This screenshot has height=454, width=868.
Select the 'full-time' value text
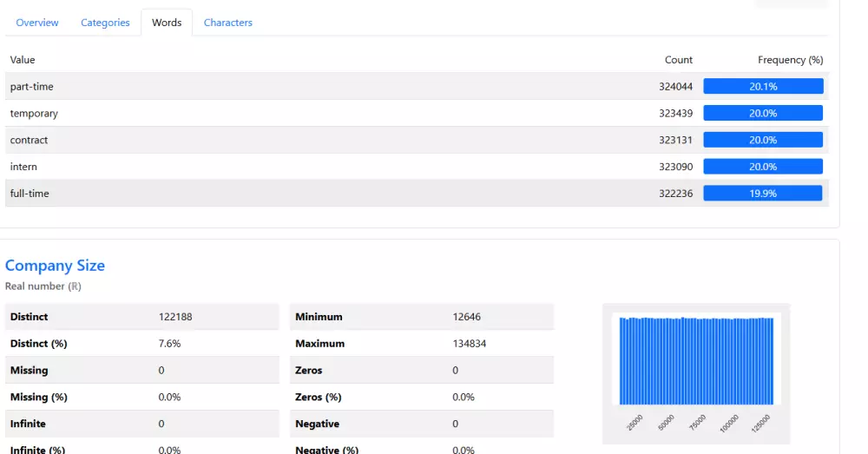point(30,194)
